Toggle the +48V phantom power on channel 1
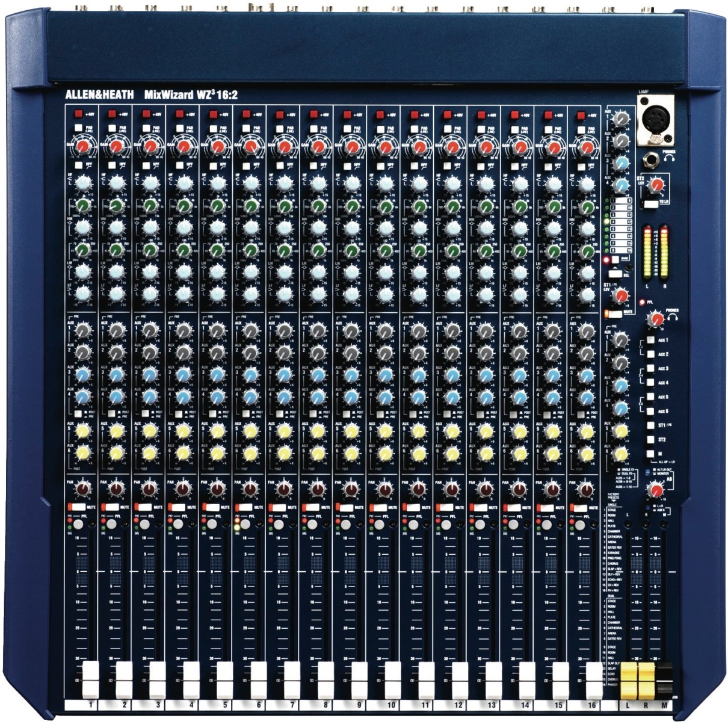 79,113
